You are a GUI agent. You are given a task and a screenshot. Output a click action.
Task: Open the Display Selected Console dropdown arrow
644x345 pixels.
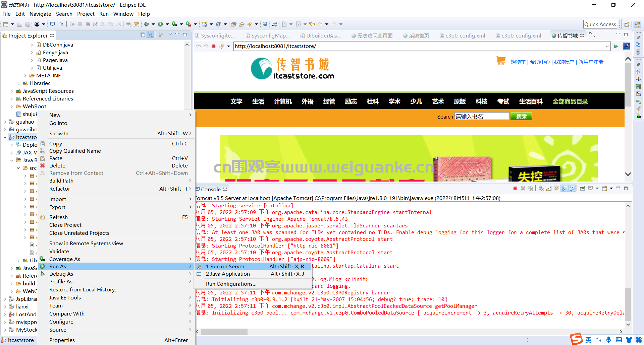point(597,189)
